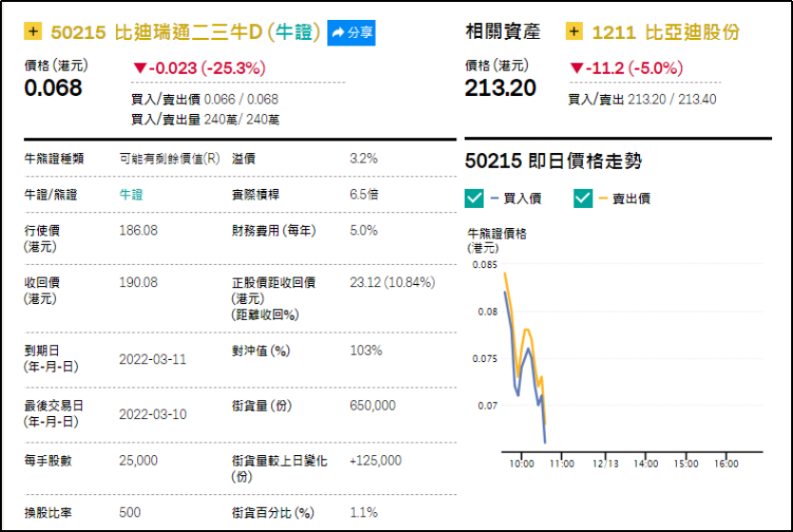
Task: Click the 相關資產 heading
Action: coord(503,31)
